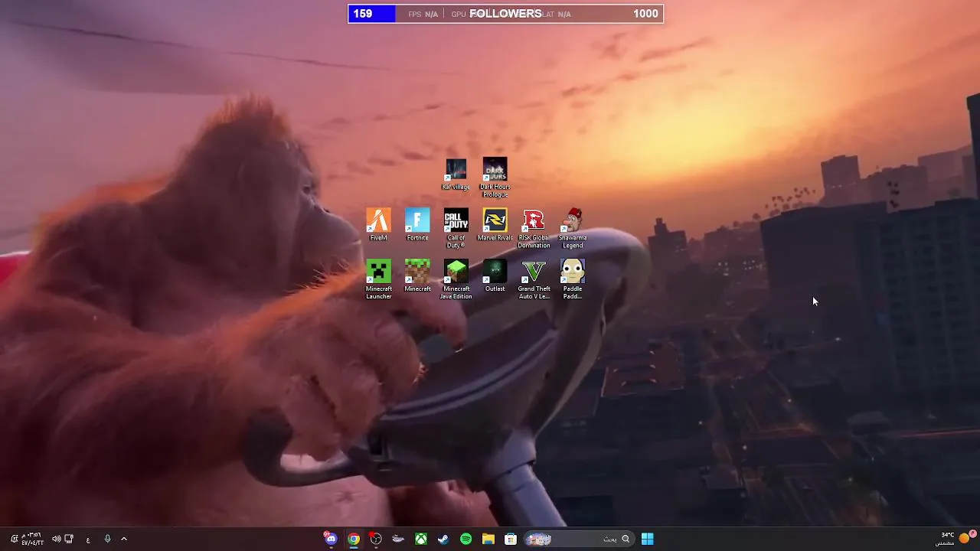The width and height of the screenshot is (980, 551).
Task: Open Discord from the taskbar
Action: [x=331, y=539]
